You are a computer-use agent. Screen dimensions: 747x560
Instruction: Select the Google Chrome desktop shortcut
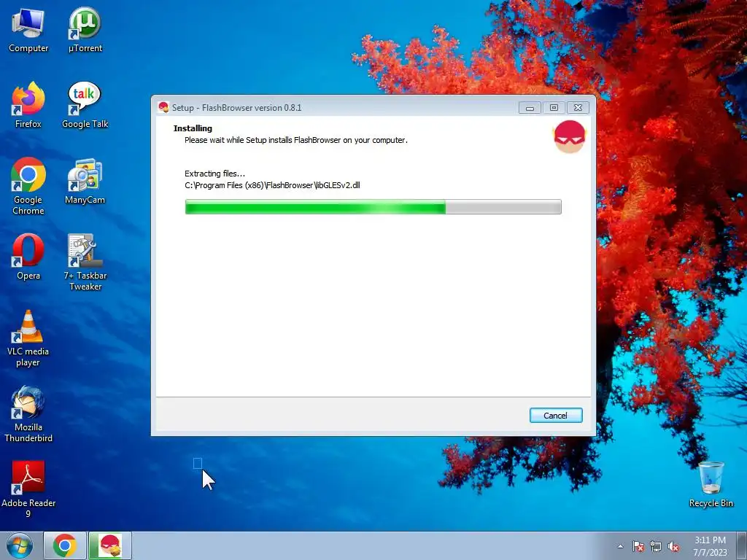coord(28,187)
